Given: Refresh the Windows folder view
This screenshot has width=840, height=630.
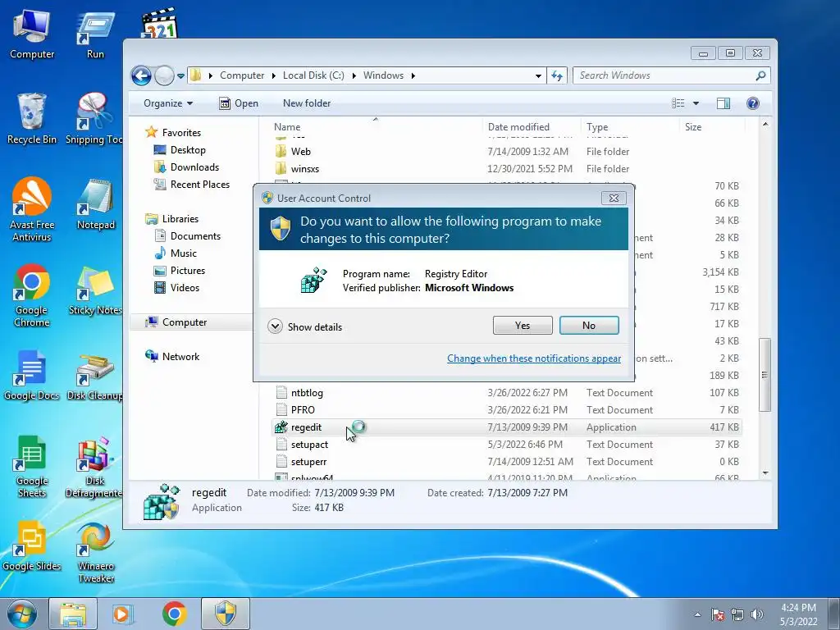Looking at the screenshot, I should (557, 75).
